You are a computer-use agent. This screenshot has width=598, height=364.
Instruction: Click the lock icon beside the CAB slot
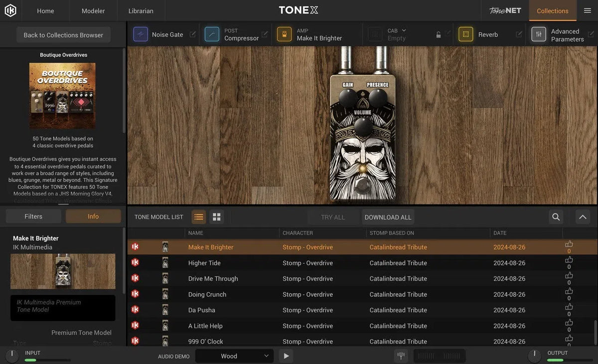click(438, 34)
